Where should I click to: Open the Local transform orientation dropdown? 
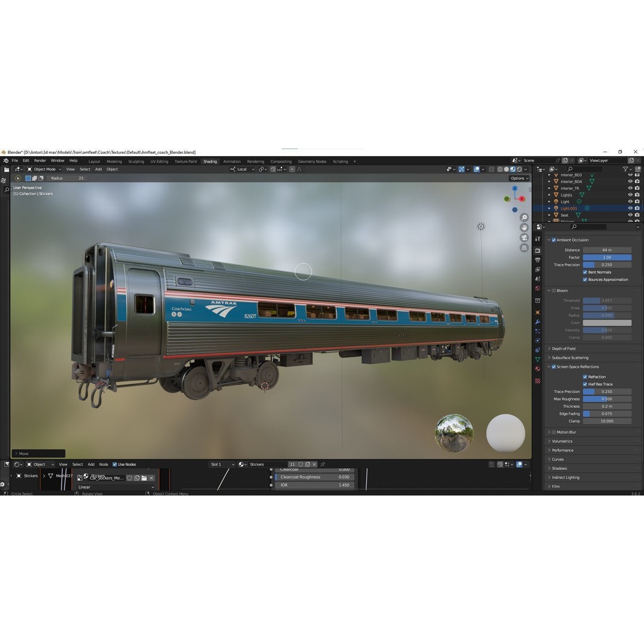click(242, 169)
